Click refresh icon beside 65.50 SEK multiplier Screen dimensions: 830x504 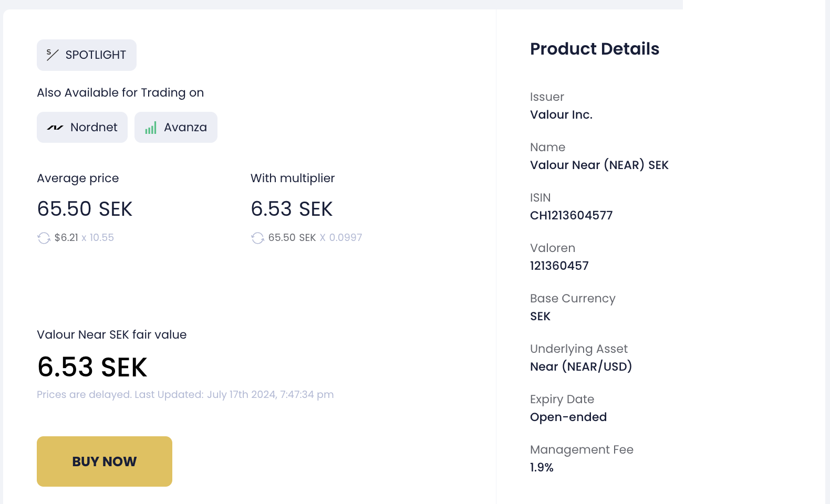tap(257, 238)
